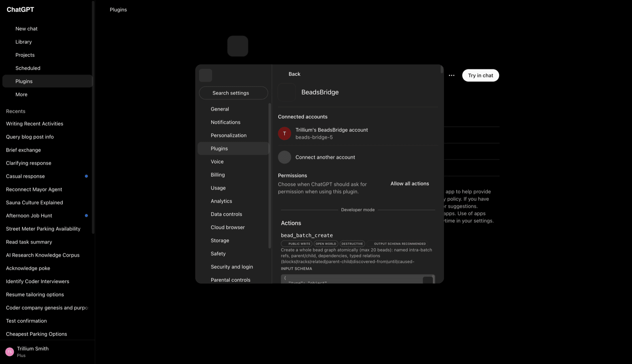The width and height of the screenshot is (632, 364).
Task: Click the ChatGPT logo text
Action: click(x=20, y=9)
